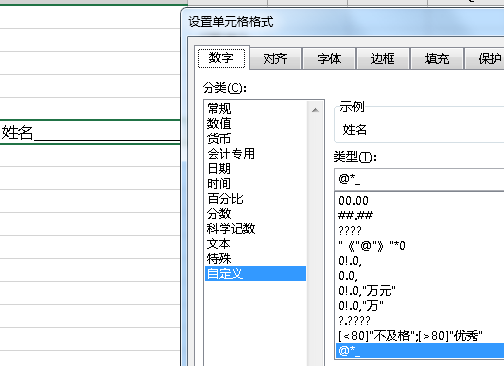Image resolution: width=504 pixels, height=366 pixels.
Task: Go to the 填充 tab
Action: [437, 59]
